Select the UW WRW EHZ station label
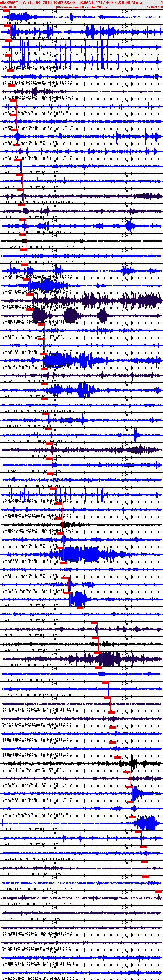 coord(37,859)
